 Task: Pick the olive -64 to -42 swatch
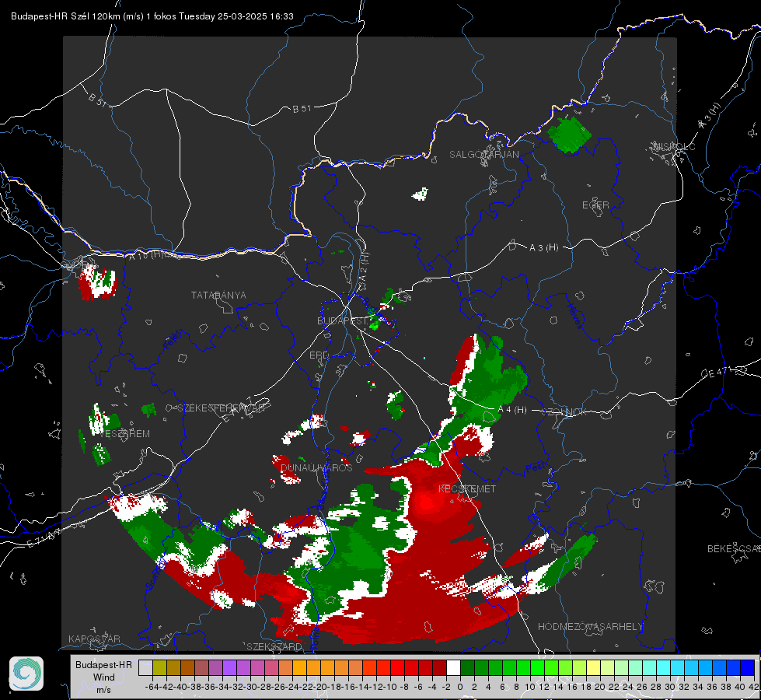[159, 668]
